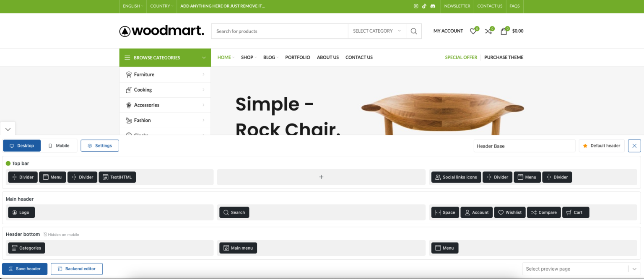Click the Furniture chair icon in categories sidebar
The image size is (644, 279).
pyautogui.click(x=129, y=74)
